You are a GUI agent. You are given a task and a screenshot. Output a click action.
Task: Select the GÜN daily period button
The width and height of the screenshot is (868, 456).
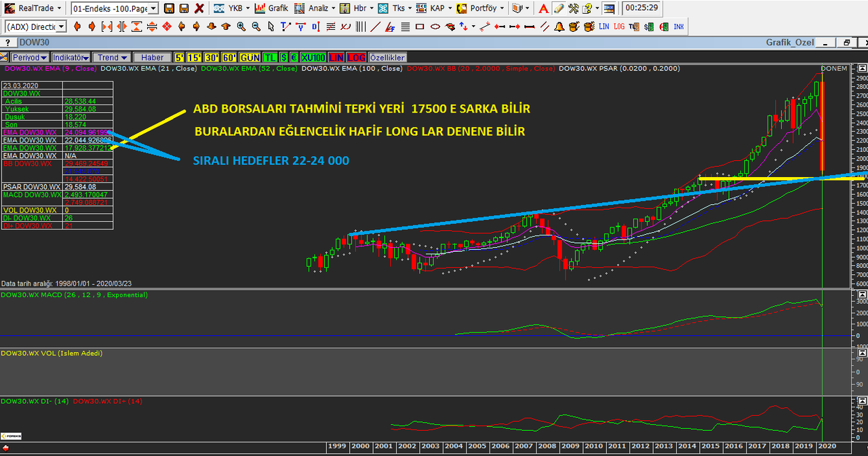click(x=250, y=58)
